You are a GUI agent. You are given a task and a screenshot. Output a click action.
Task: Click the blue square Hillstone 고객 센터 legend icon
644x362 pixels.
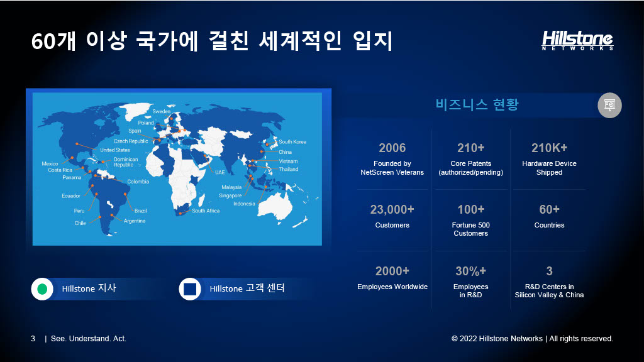pos(190,289)
